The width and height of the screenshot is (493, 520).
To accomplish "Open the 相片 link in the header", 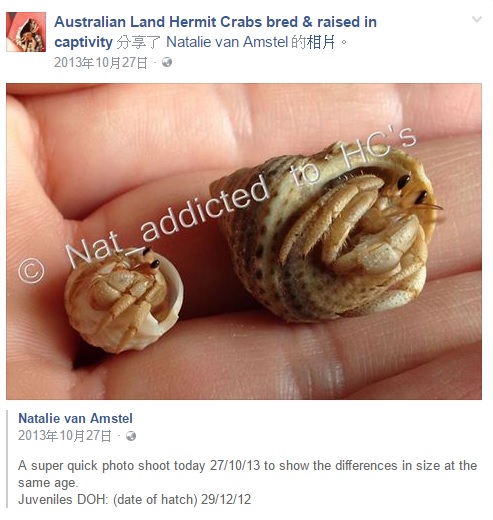I will point(321,42).
